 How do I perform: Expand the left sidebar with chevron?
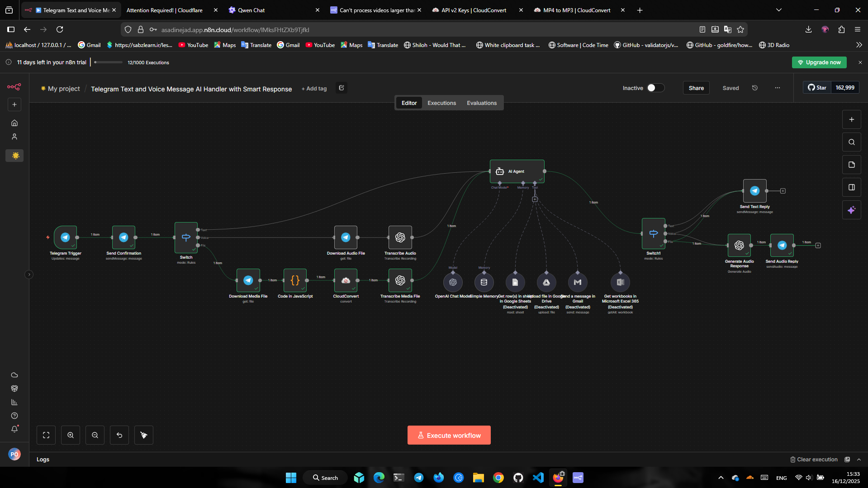click(29, 275)
